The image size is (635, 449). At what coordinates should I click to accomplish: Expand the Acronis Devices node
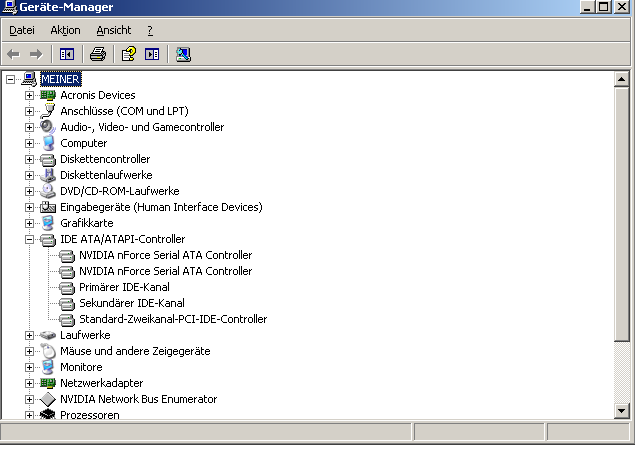[x=29, y=95]
